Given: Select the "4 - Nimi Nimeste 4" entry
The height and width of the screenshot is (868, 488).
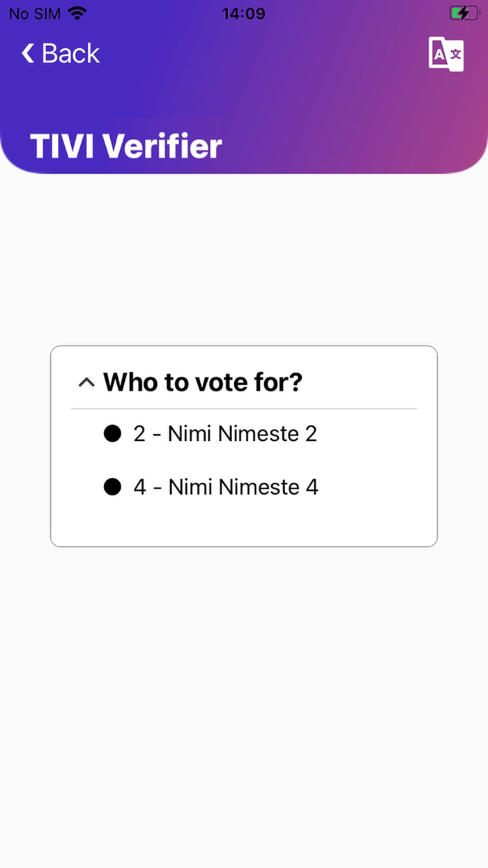Looking at the screenshot, I should click(226, 487).
